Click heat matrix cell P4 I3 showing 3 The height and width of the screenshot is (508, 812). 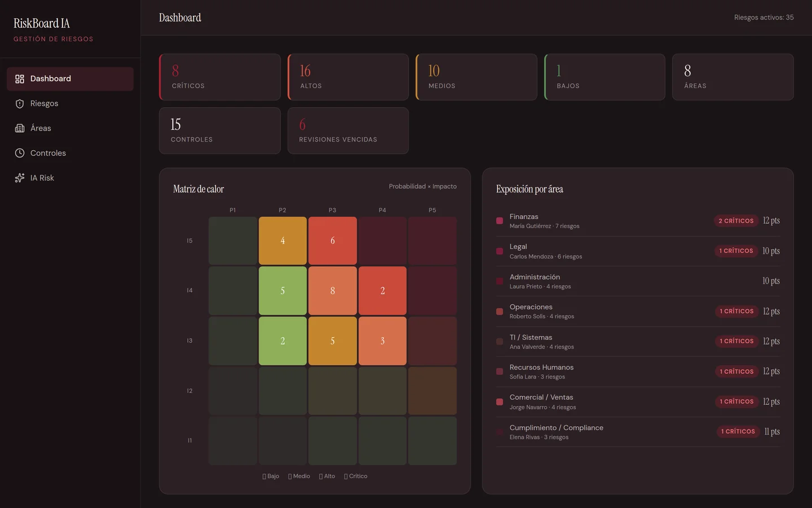point(382,341)
